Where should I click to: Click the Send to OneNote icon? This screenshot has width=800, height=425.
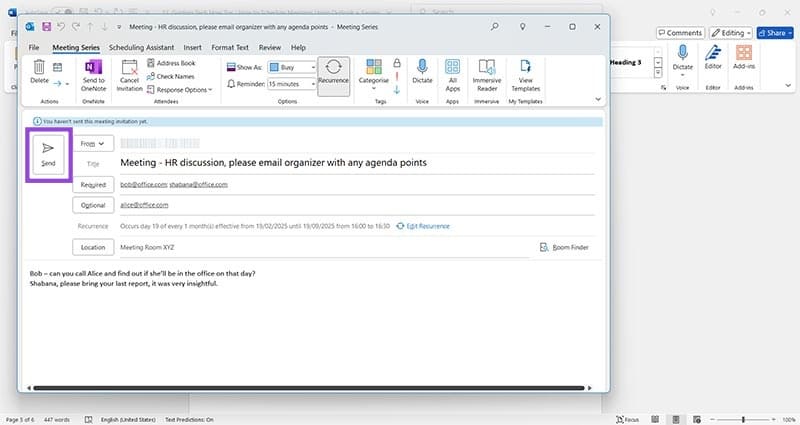click(93, 75)
